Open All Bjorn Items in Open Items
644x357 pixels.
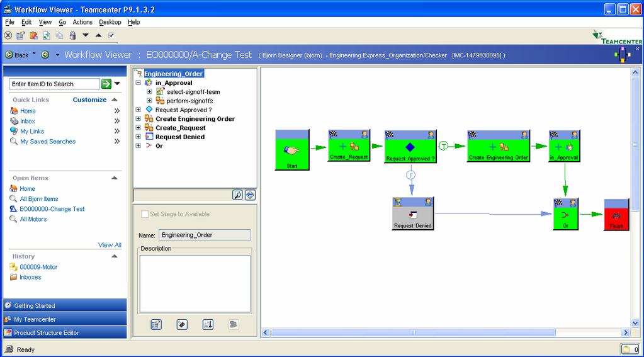39,199
